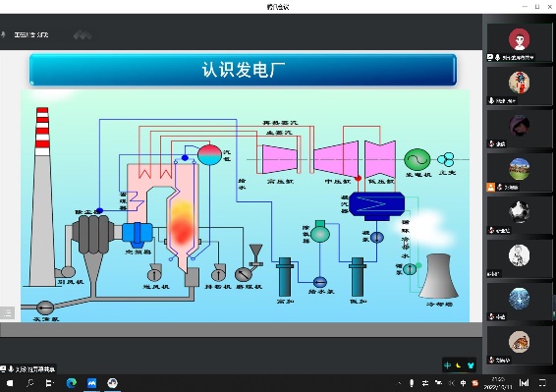The image size is (556, 392).
Task: Click the screen-sharing status label at bottom left
Action: (28, 369)
